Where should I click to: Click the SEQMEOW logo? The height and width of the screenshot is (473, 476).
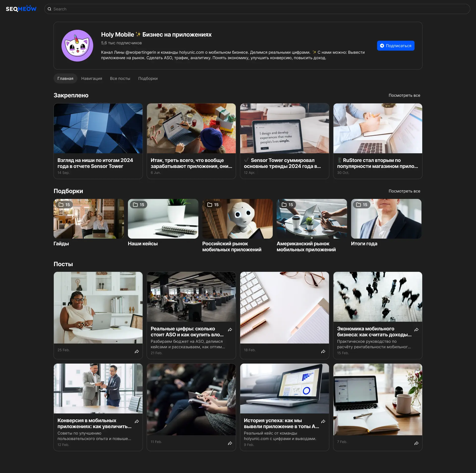(x=21, y=9)
